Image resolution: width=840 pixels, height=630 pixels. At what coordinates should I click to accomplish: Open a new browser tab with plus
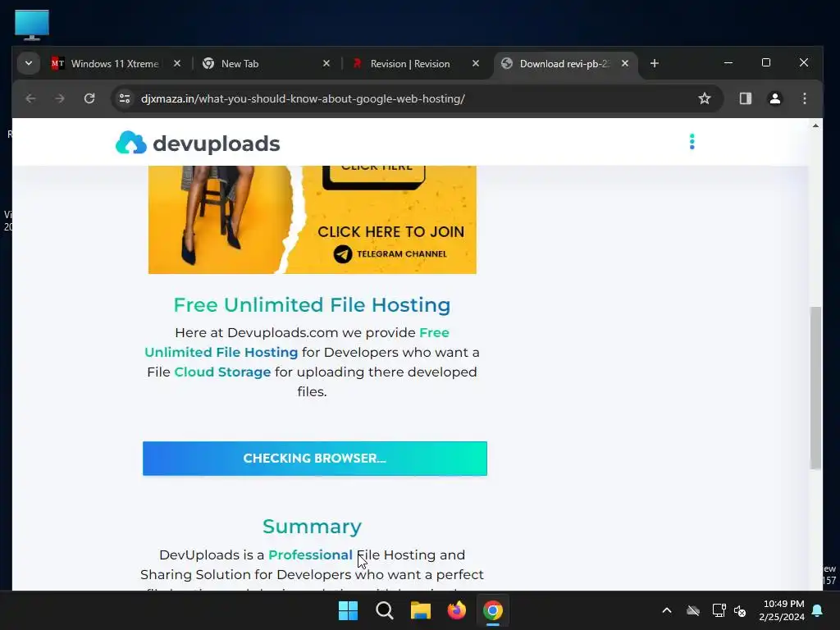click(654, 63)
